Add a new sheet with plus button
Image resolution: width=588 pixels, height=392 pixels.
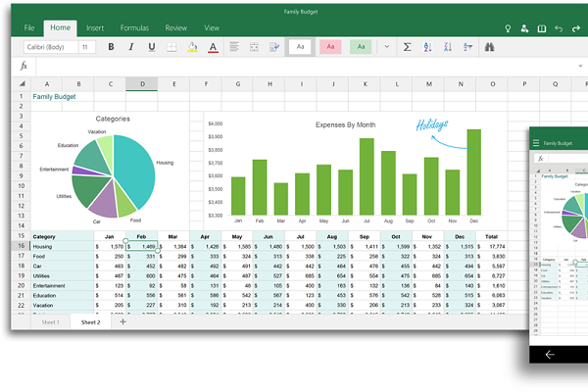[122, 321]
